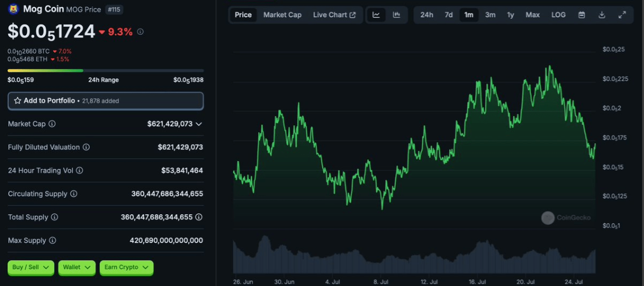
Task: Click the 24h low $0.0₅159 text
Action: 21,80
